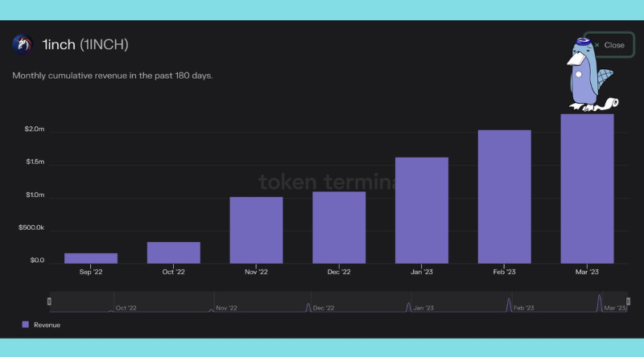Toggle the Revenue legend entry
Viewport: 644px width, 357px height.
[x=46, y=325]
